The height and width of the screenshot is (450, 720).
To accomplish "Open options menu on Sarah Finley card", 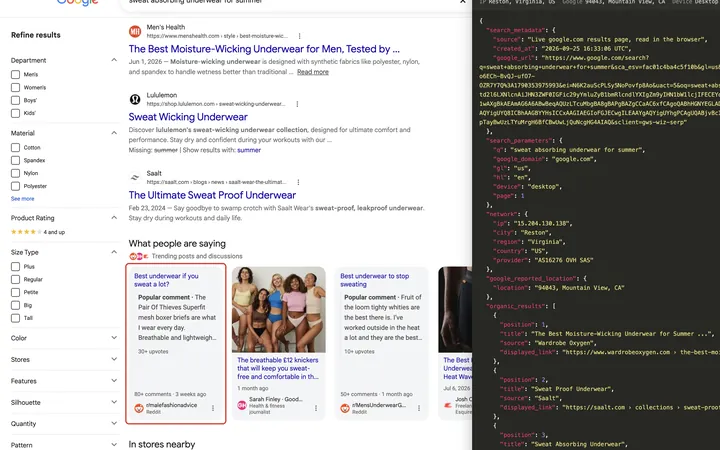I will pyautogui.click(x=315, y=408).
